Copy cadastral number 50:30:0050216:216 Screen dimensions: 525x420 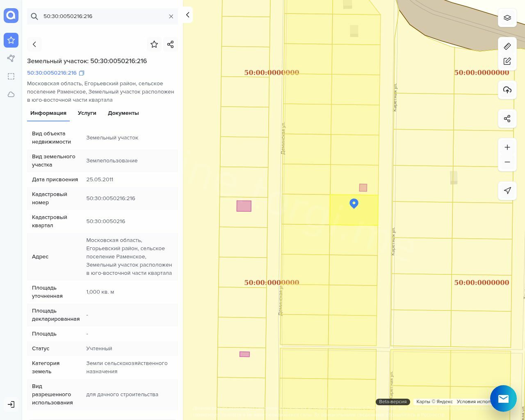[82, 73]
